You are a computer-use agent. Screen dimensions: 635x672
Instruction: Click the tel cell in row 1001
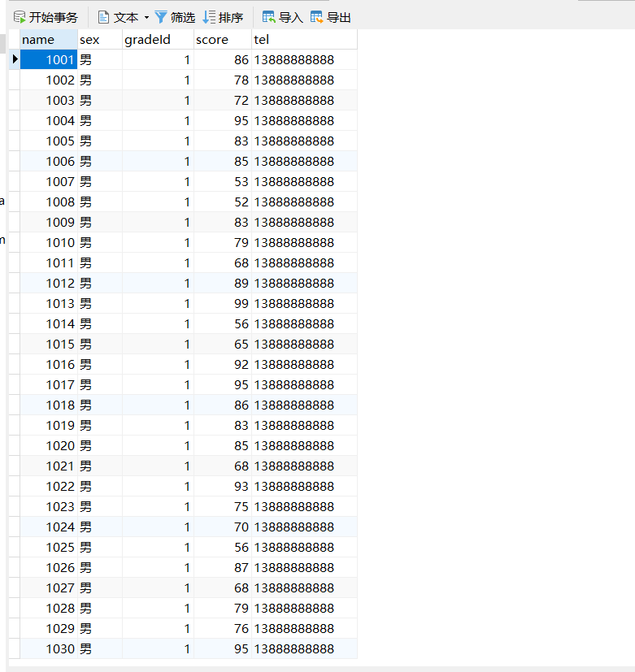coord(304,59)
